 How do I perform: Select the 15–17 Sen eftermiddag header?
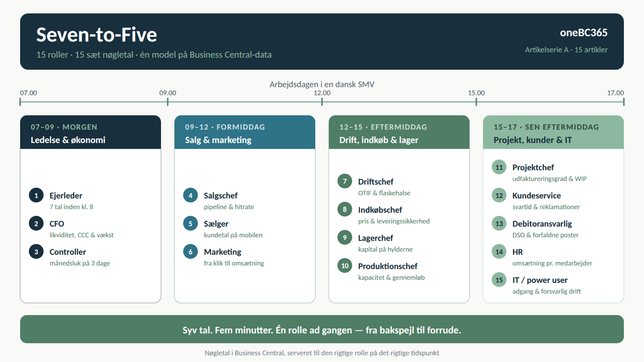click(x=553, y=132)
